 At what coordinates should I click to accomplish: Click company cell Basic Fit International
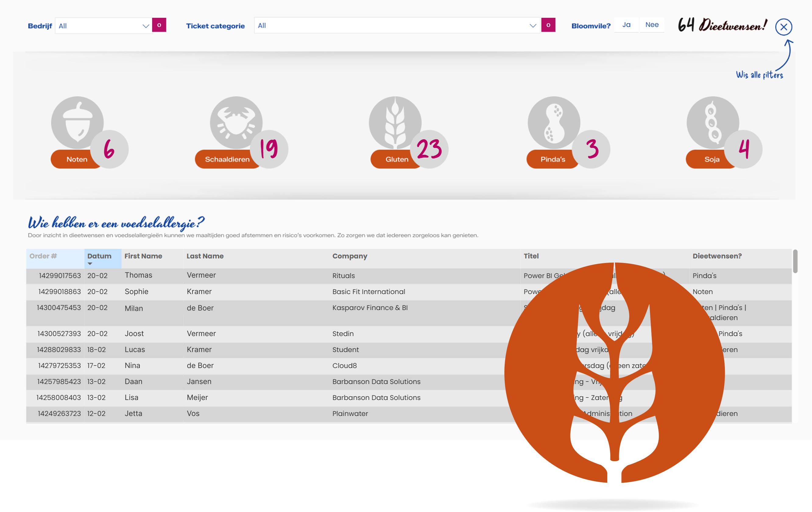click(369, 292)
